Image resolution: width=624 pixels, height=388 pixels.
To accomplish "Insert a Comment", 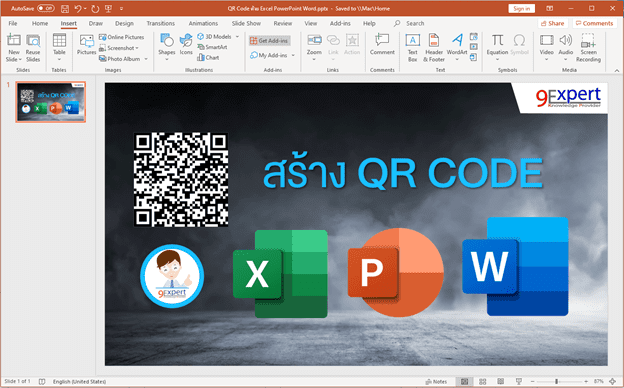I will (382, 45).
